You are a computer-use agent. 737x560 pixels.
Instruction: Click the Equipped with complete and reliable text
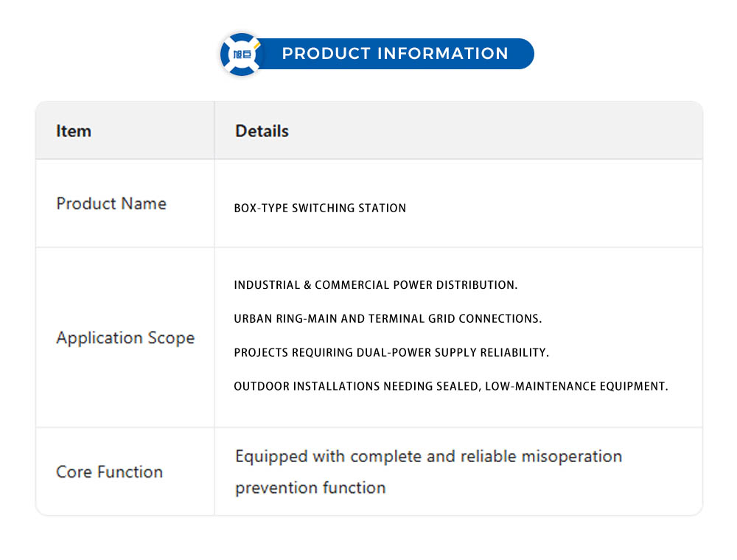pyautogui.click(x=428, y=457)
